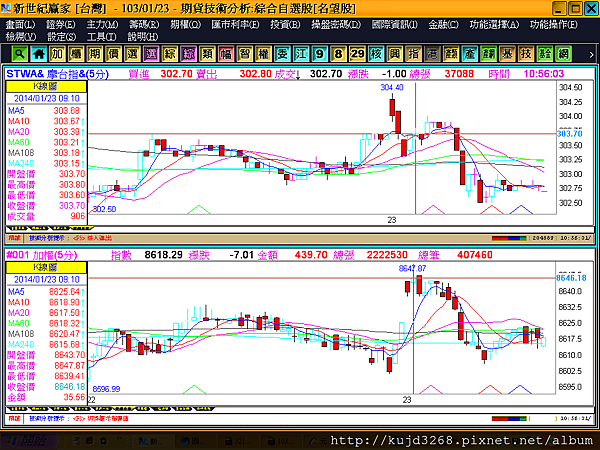
Task: Open the 匯市利率(F) menu
Action: tap(235, 25)
